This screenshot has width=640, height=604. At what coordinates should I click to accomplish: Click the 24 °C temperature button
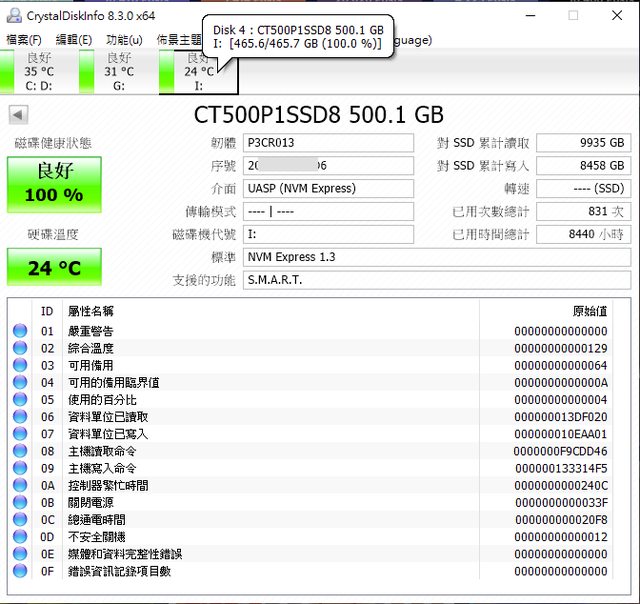(x=54, y=268)
